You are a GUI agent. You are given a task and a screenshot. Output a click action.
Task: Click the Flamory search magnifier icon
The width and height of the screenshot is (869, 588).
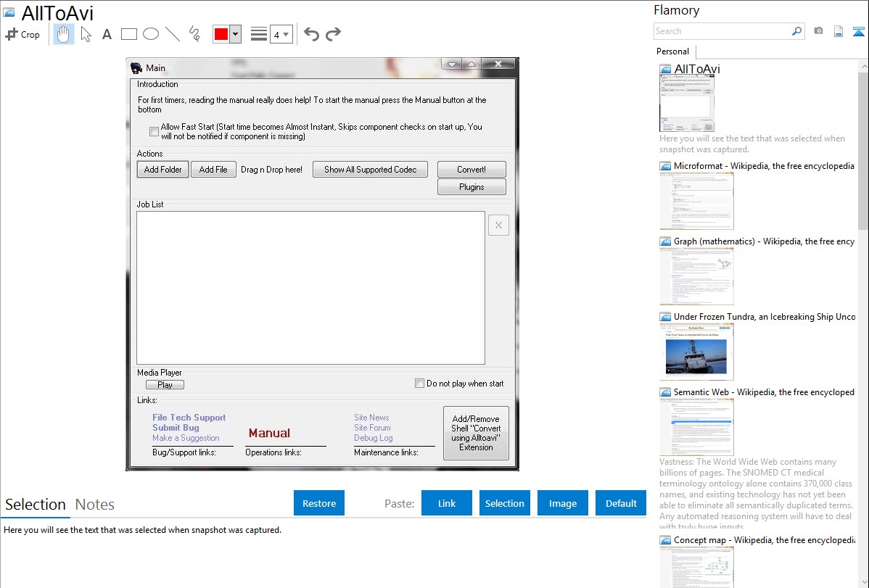(x=796, y=31)
